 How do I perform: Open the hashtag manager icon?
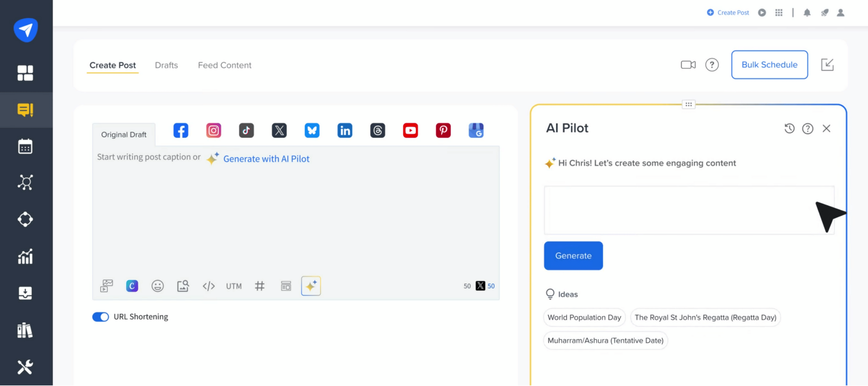tap(260, 286)
